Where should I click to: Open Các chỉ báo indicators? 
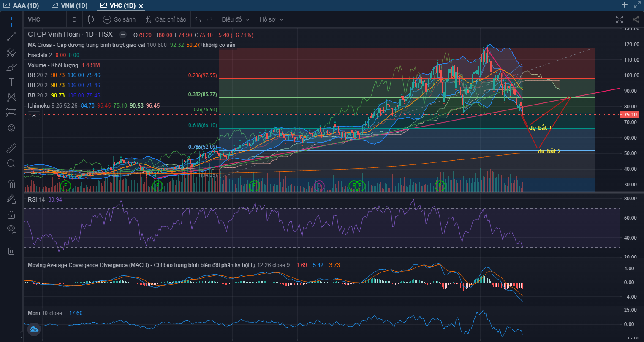[x=166, y=19]
